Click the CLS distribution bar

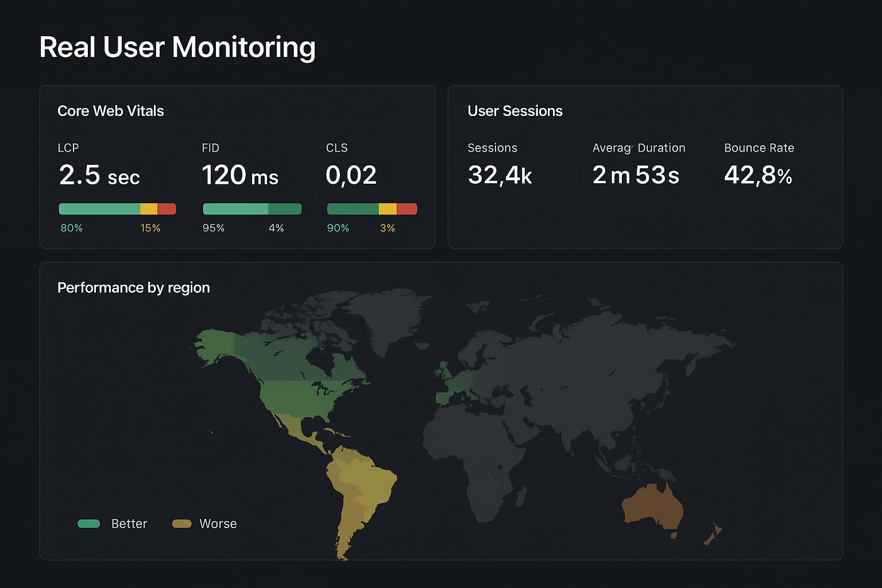(372, 209)
